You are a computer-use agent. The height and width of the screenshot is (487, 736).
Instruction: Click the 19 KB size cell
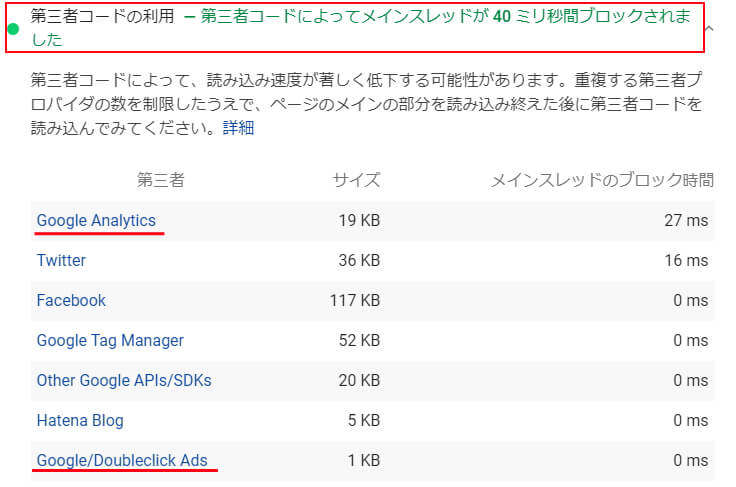click(359, 221)
